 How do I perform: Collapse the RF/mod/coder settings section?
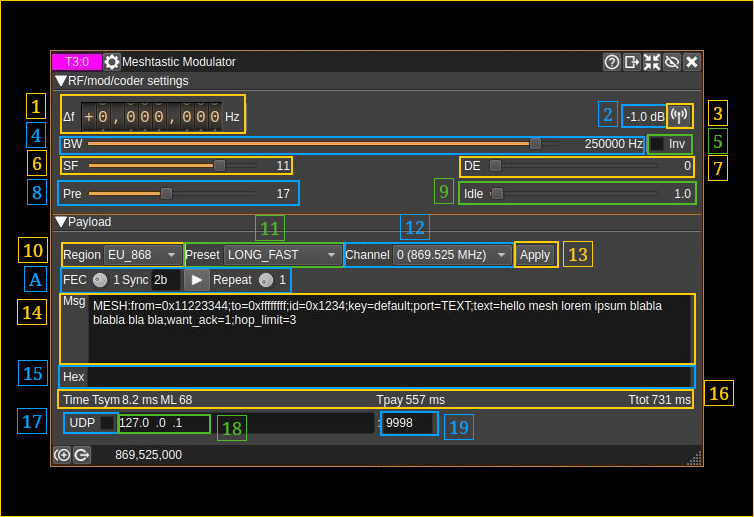61,81
